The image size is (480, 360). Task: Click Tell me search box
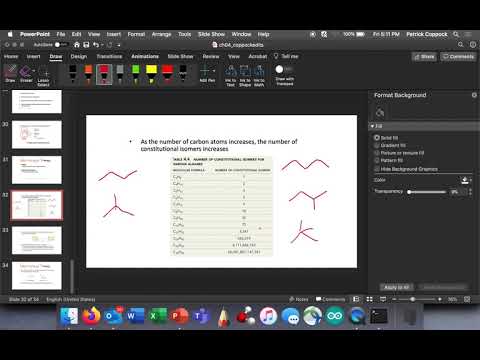click(x=286, y=56)
